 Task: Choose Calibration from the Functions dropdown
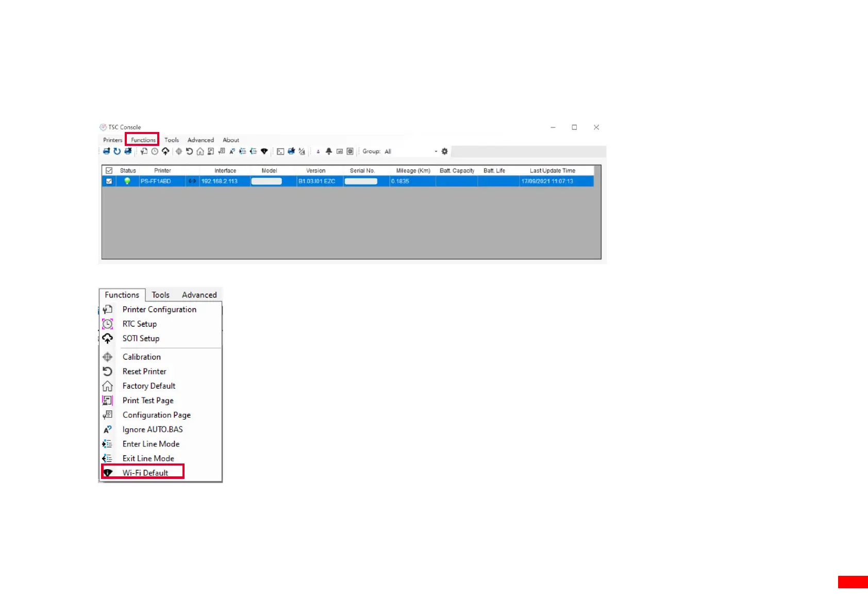pyautogui.click(x=161, y=357)
